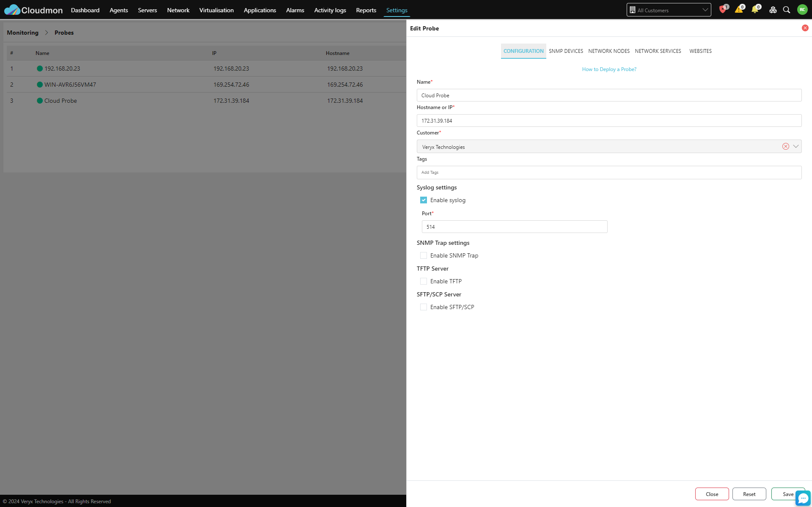
Task: Open the search magnifier
Action: (x=787, y=10)
